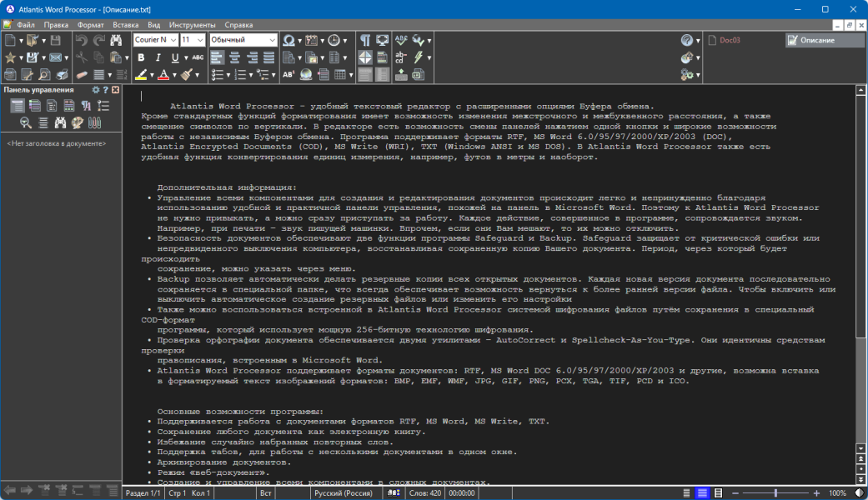Expand the highlight color dropdown arrow

point(152,75)
